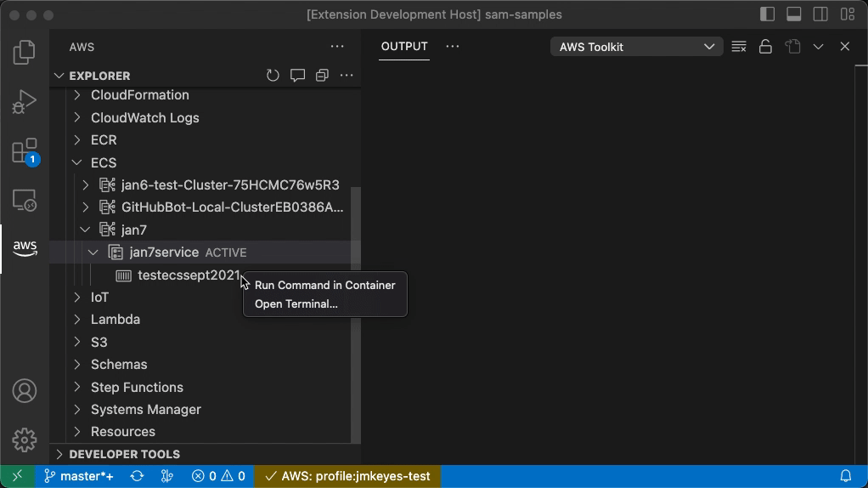Open the AWS Toolkit output channel dropdown
Image resolution: width=868 pixels, height=488 pixels.
pos(637,47)
